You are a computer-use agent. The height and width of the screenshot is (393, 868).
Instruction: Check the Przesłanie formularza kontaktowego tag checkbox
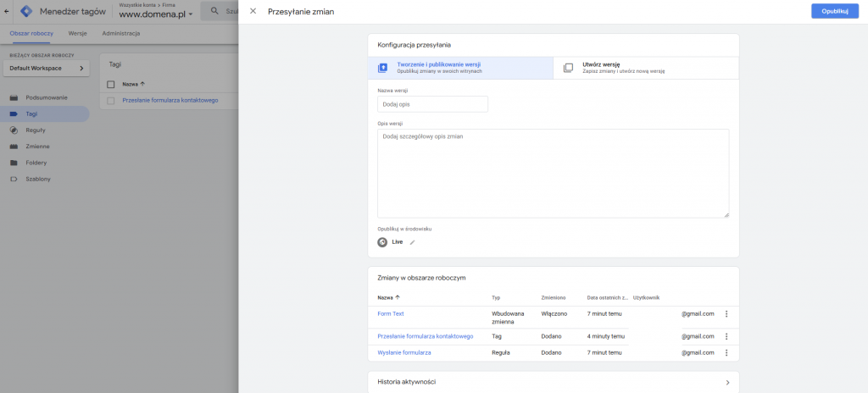(111, 101)
